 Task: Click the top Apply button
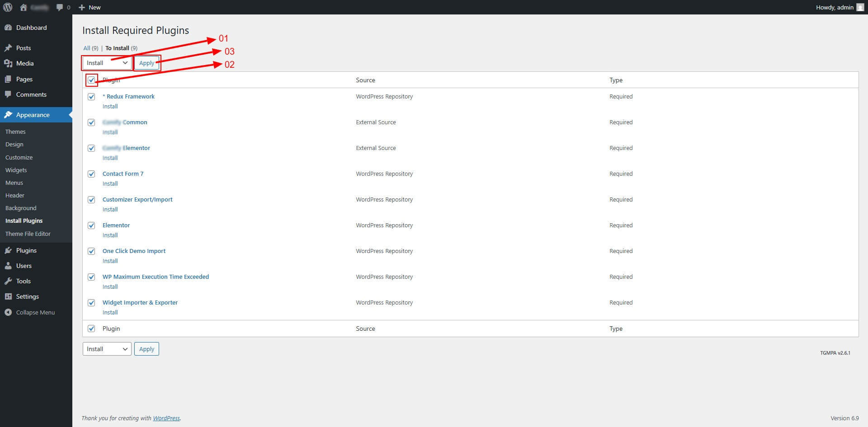coord(146,63)
